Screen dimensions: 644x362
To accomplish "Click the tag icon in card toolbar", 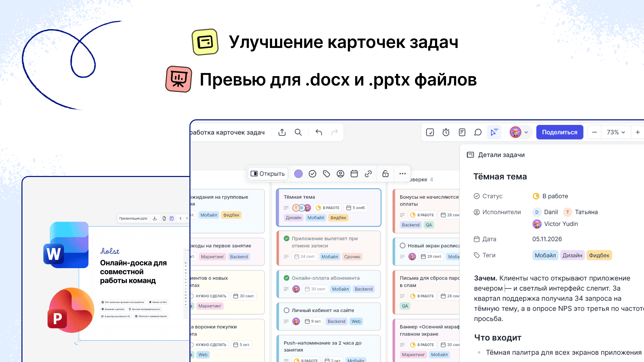I will pyautogui.click(x=326, y=174).
